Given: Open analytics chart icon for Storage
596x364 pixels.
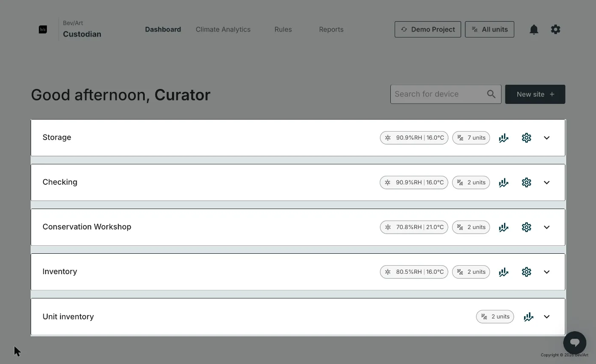Looking at the screenshot, I should [504, 138].
